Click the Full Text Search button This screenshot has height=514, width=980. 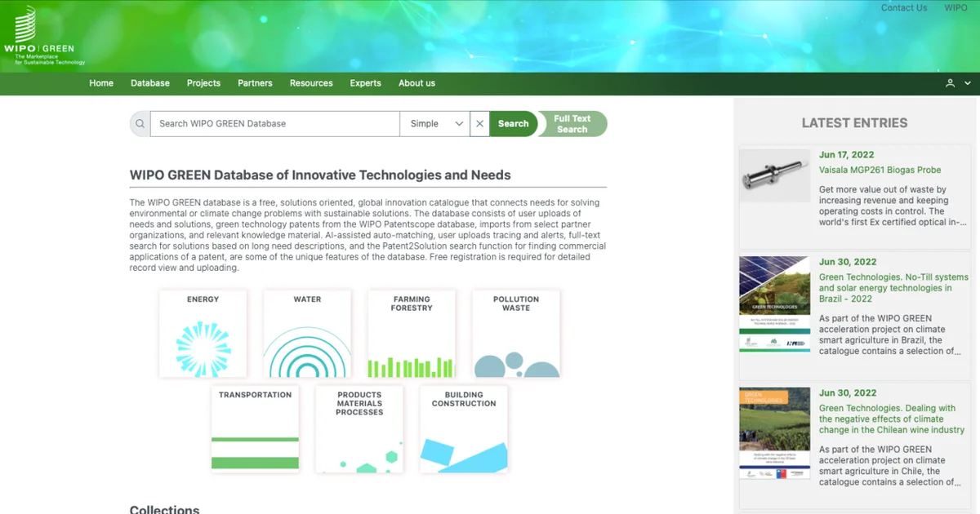pyautogui.click(x=572, y=124)
